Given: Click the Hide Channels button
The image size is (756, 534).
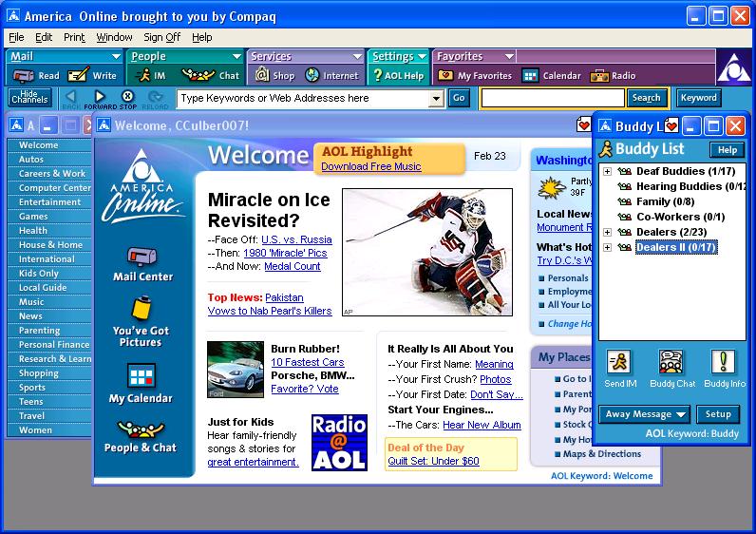Looking at the screenshot, I should coord(29,98).
